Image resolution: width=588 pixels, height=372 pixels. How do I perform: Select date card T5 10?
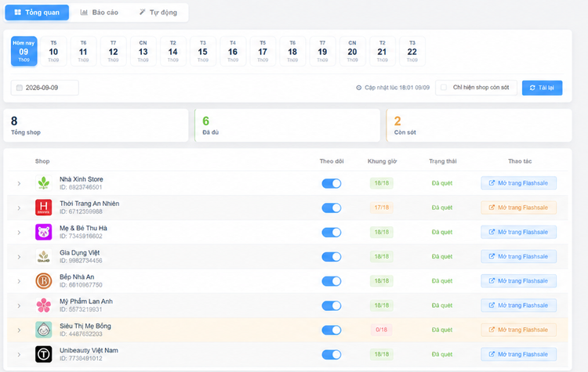pyautogui.click(x=53, y=52)
